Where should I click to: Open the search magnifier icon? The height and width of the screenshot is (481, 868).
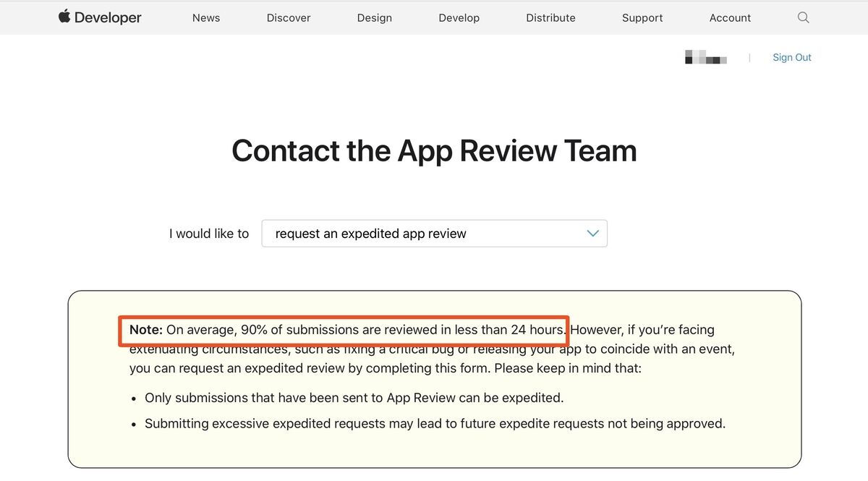(x=803, y=17)
